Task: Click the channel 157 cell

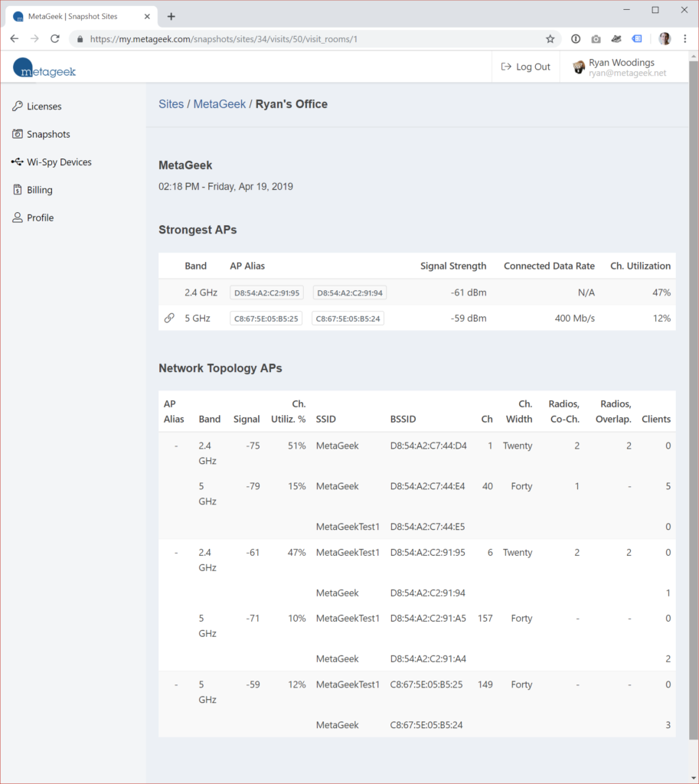Action: tap(485, 619)
